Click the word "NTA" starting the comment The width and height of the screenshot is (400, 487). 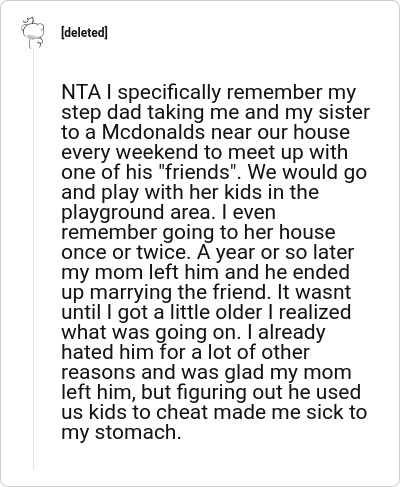(81, 92)
